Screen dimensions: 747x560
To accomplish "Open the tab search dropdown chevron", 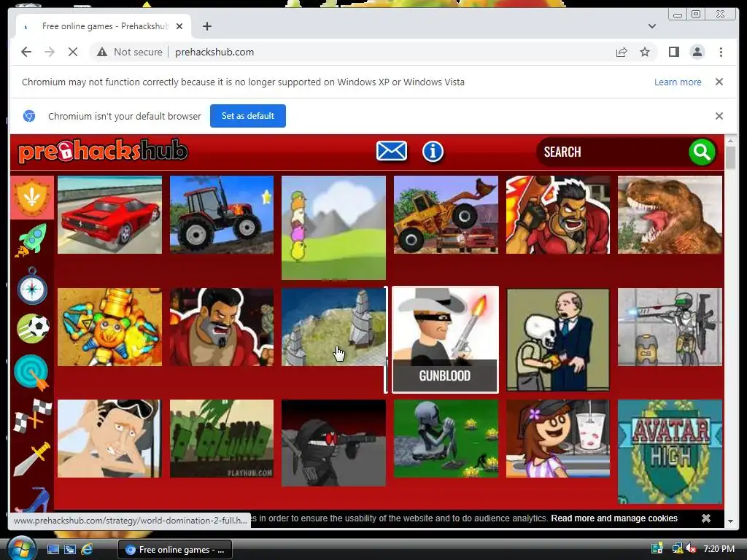I will (651, 26).
